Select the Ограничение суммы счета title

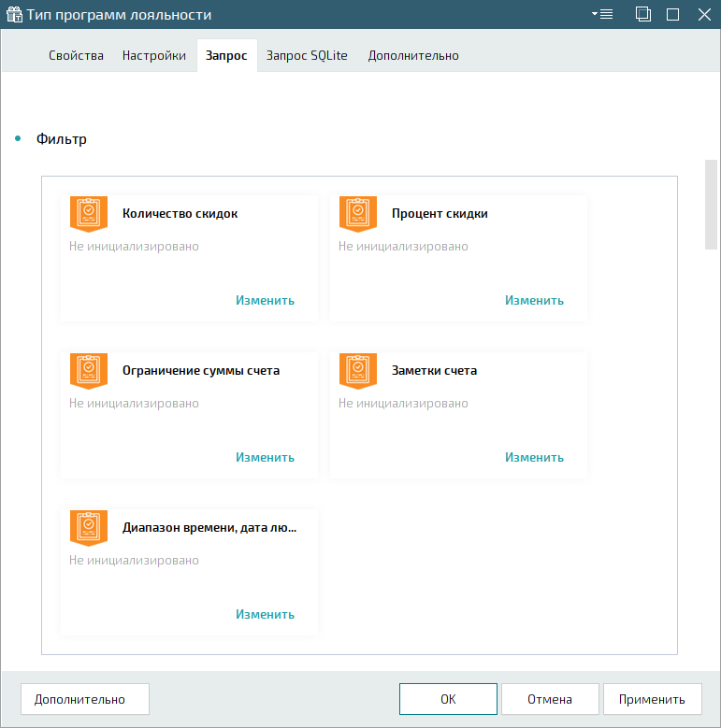(x=201, y=370)
